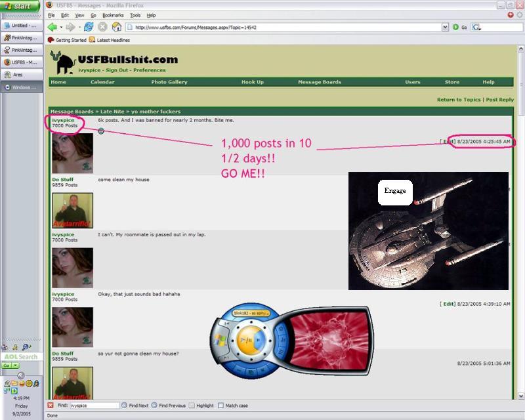Screen dimensions: 525x420
Task: Switch to the Untitled taskbar window
Action: pos(22,26)
